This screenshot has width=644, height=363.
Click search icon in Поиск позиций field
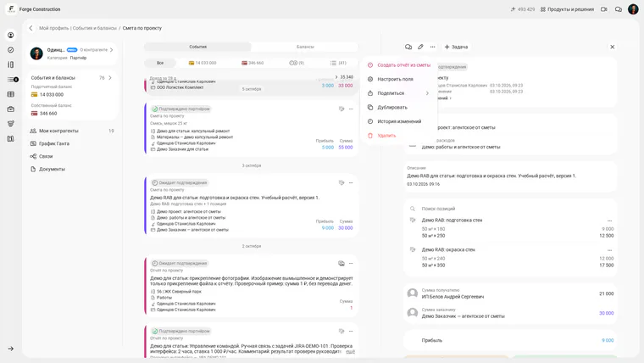coord(413,209)
